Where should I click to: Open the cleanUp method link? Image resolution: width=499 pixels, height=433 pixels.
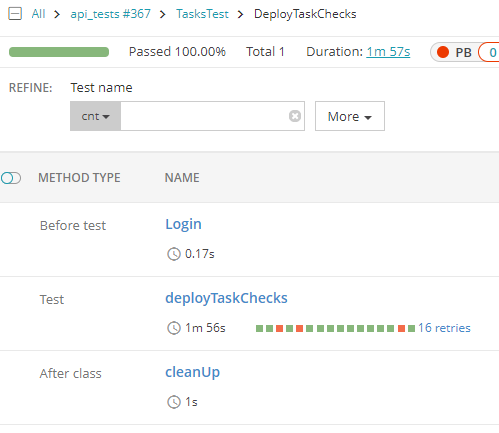click(193, 372)
